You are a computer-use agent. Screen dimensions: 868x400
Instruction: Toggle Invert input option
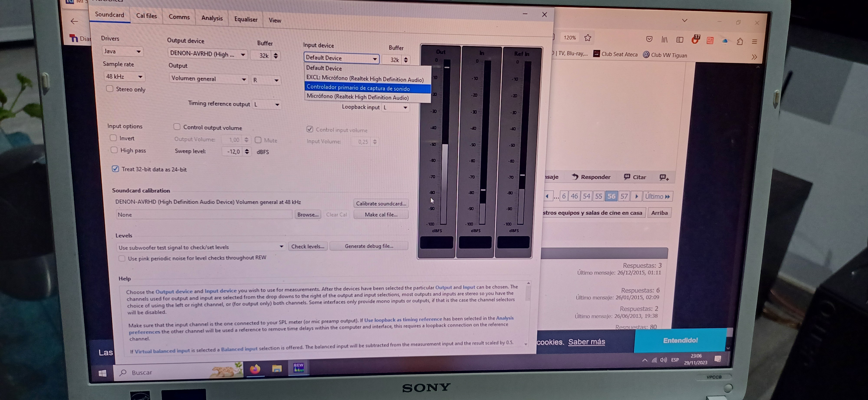pyautogui.click(x=113, y=138)
